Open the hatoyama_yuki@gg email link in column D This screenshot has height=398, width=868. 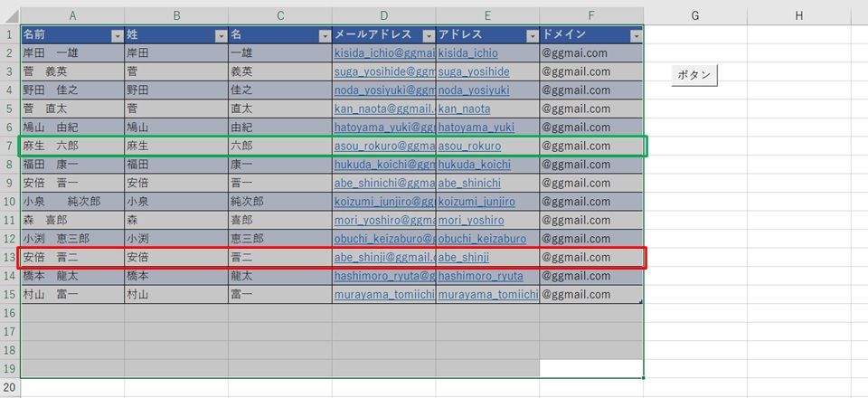(x=385, y=128)
